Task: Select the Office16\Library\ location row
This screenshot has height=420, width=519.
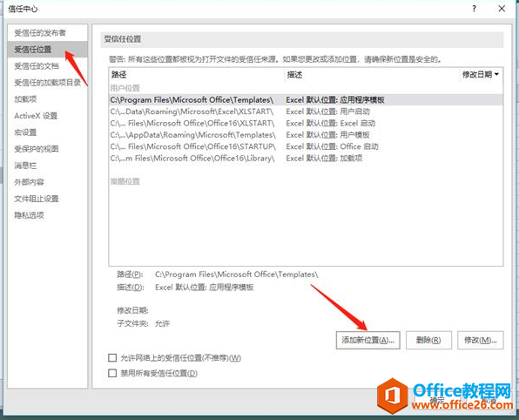Action: point(306,158)
